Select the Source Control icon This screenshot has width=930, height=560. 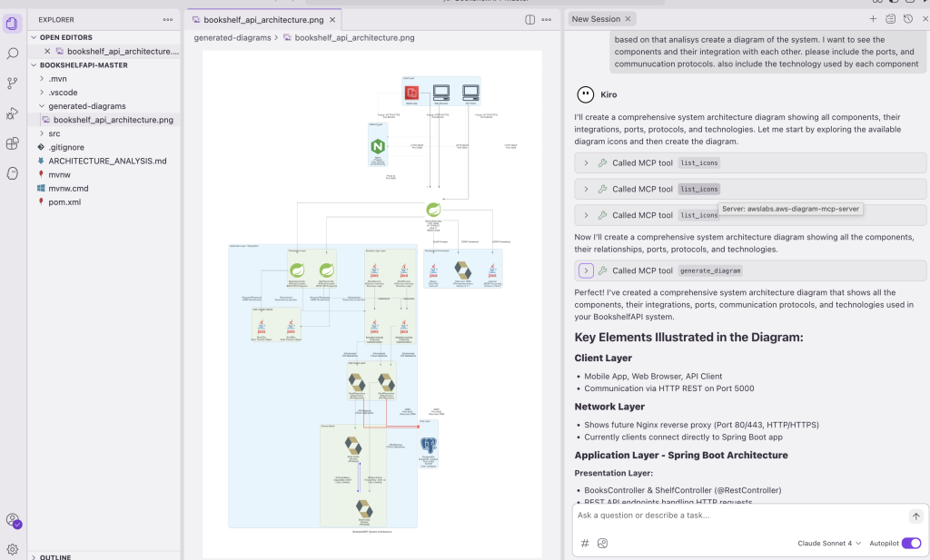coord(12,83)
